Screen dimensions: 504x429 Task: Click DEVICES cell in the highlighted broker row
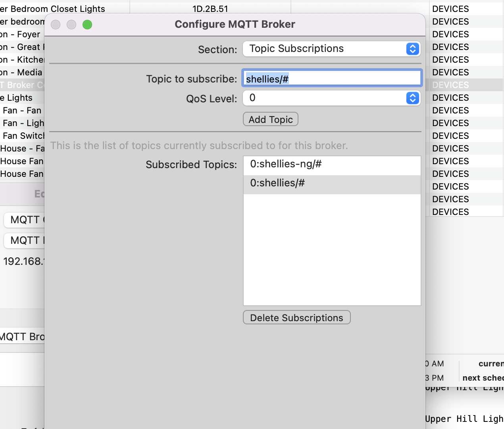point(450,85)
